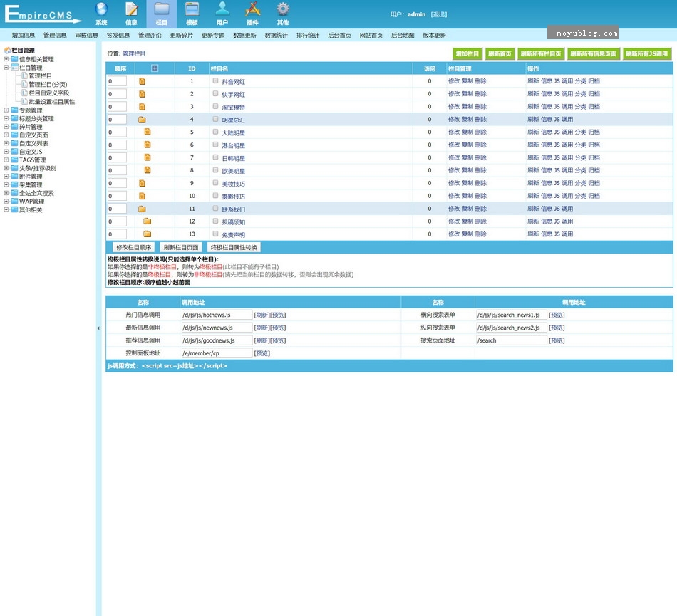Open the 系统 globe icon in top navigation
Viewport: 677px width, 616px height.
[x=101, y=9]
